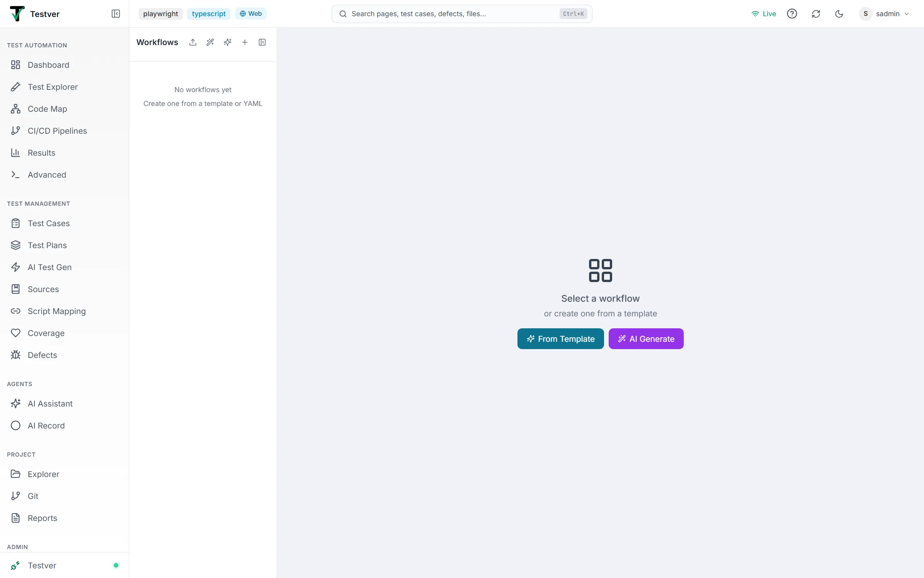Click AI Generate button

[646, 339]
